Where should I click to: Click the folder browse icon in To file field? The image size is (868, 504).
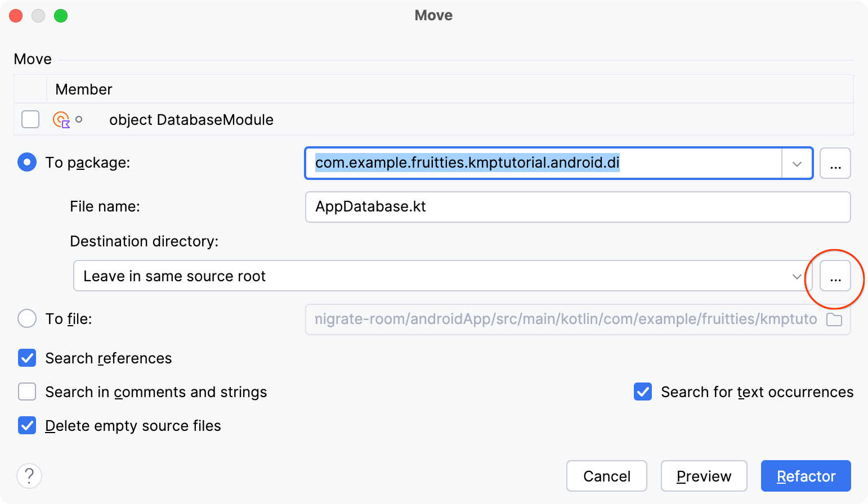pos(834,319)
